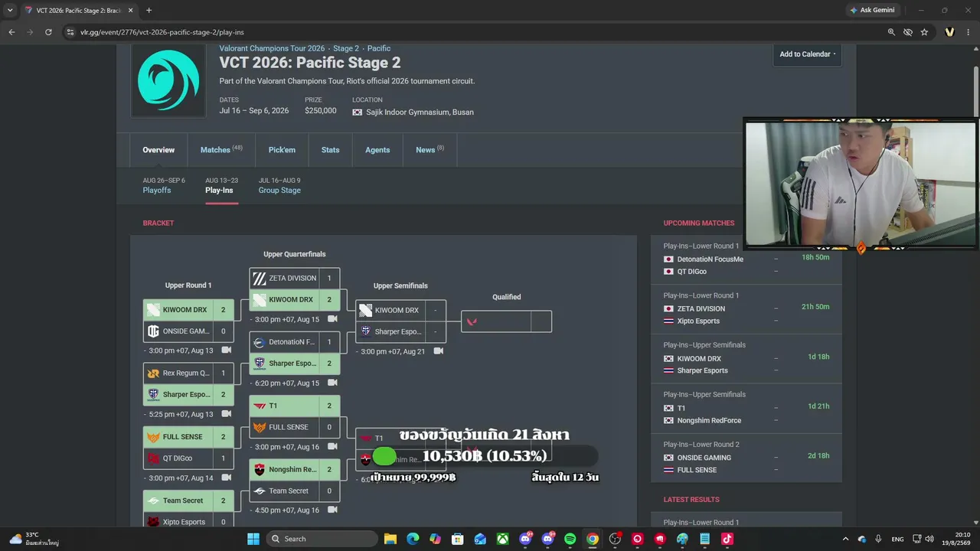
Task: Reload the page with browser refresh icon
Action: click(x=48, y=32)
